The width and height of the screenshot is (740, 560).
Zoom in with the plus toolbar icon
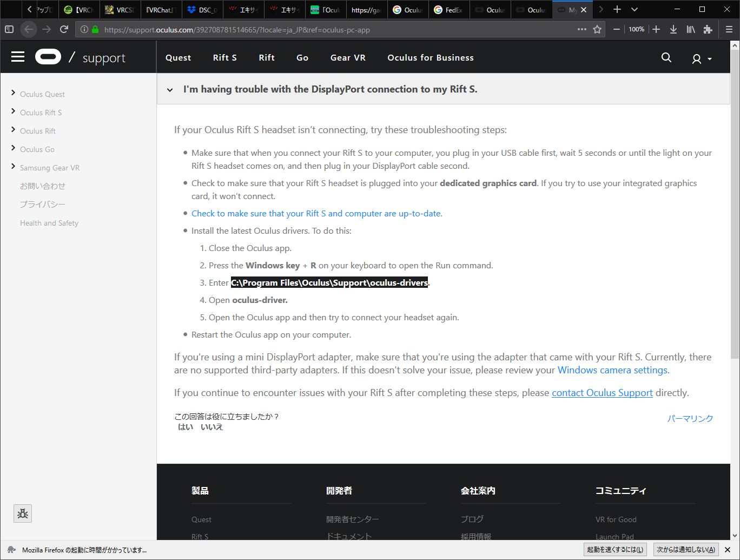(656, 29)
